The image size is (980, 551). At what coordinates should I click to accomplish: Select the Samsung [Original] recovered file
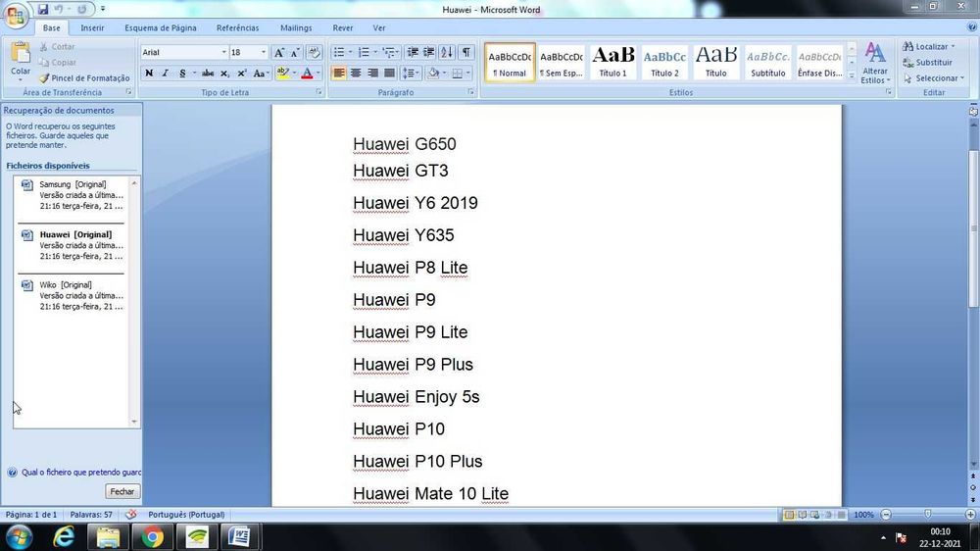click(x=72, y=195)
